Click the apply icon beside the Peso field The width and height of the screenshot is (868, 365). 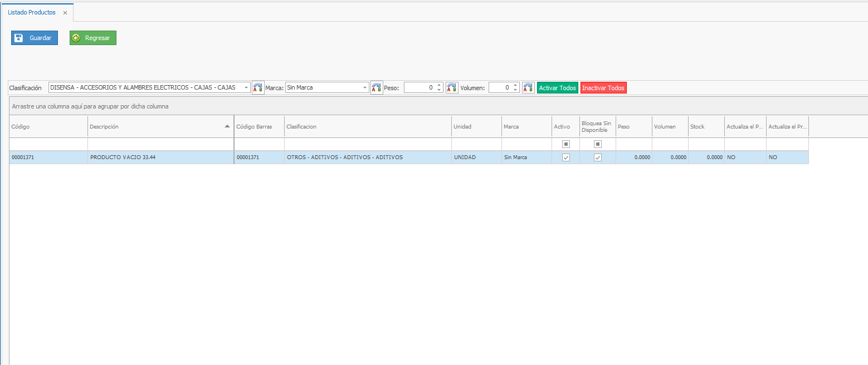[452, 88]
